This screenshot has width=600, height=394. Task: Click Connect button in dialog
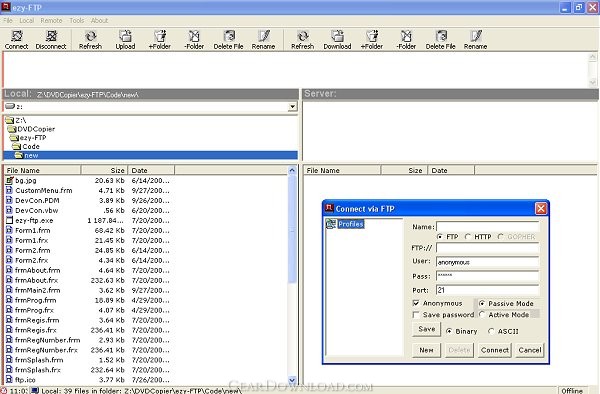pyautogui.click(x=495, y=350)
